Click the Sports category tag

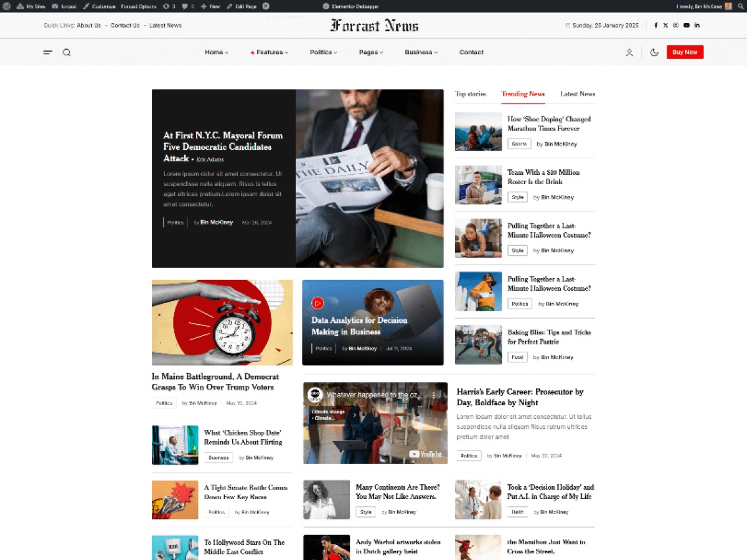[x=519, y=144]
